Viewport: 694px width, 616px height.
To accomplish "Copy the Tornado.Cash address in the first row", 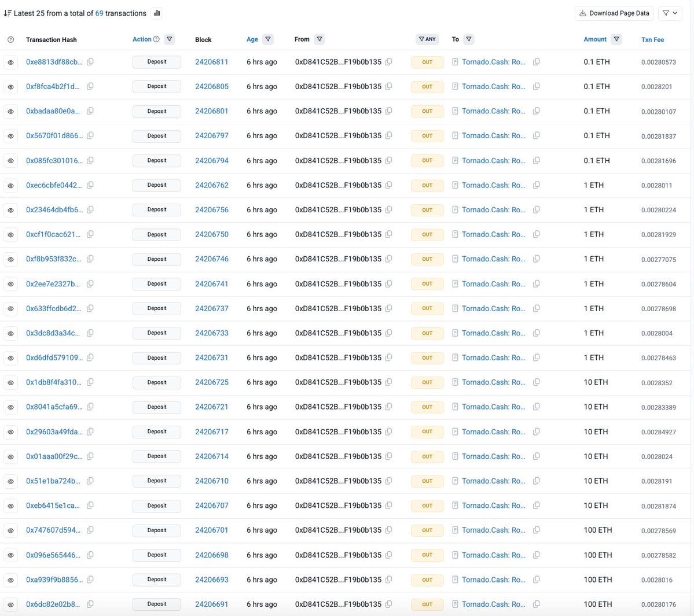I will pos(536,62).
